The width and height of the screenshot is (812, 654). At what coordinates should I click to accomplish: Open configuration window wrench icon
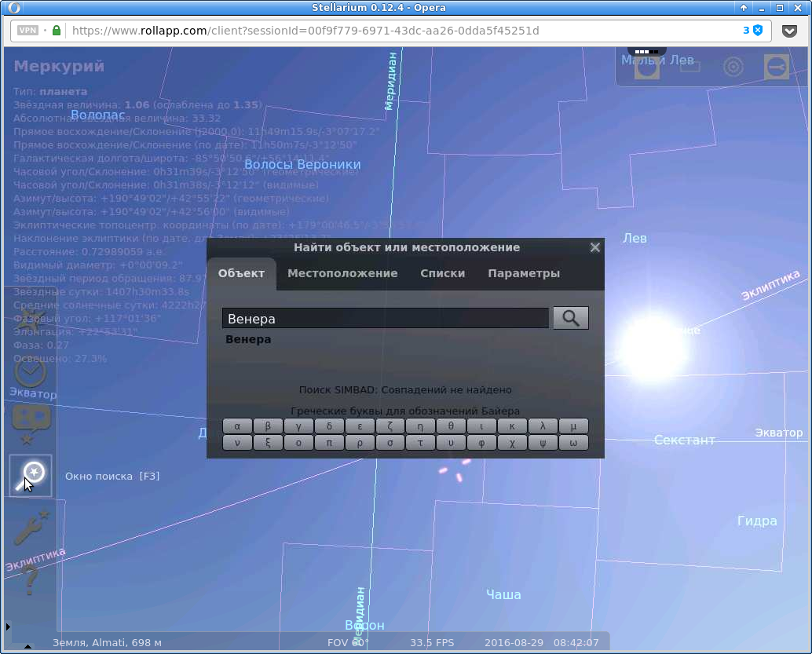tap(30, 527)
